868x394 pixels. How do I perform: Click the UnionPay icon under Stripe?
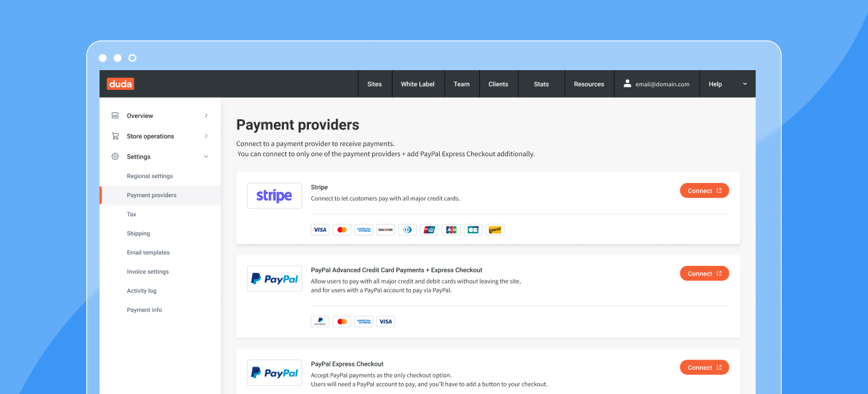coord(430,230)
